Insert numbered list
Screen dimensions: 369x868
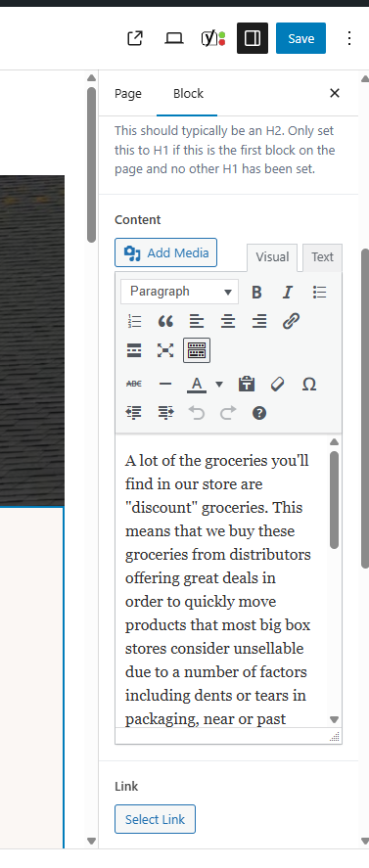[x=134, y=321]
